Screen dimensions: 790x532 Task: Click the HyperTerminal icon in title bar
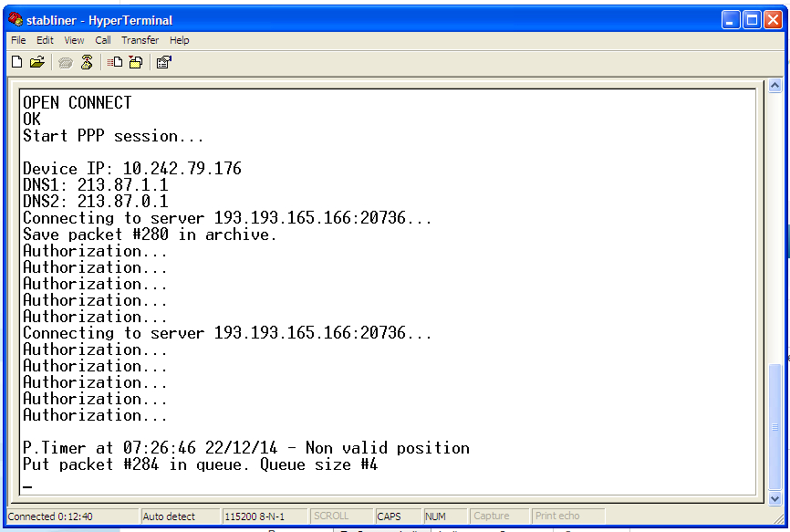(x=16, y=19)
